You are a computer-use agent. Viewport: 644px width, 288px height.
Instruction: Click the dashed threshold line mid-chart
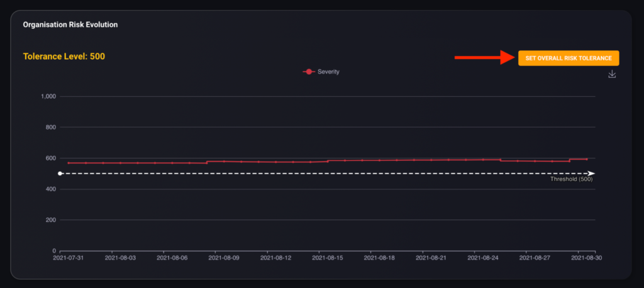tap(327, 174)
